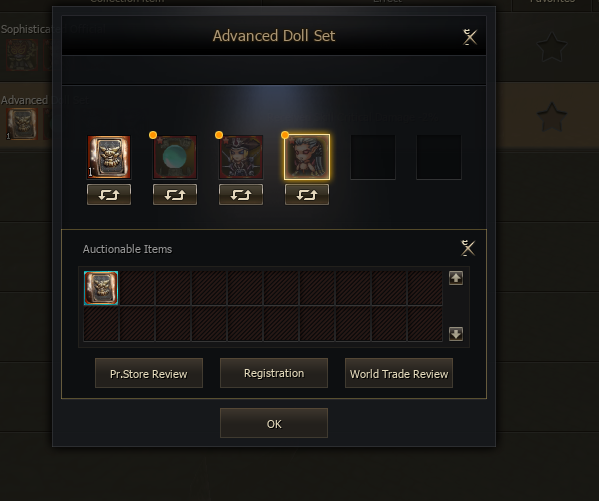Select the pirate hat doll slot
This screenshot has height=501, width=599.
coord(241,157)
